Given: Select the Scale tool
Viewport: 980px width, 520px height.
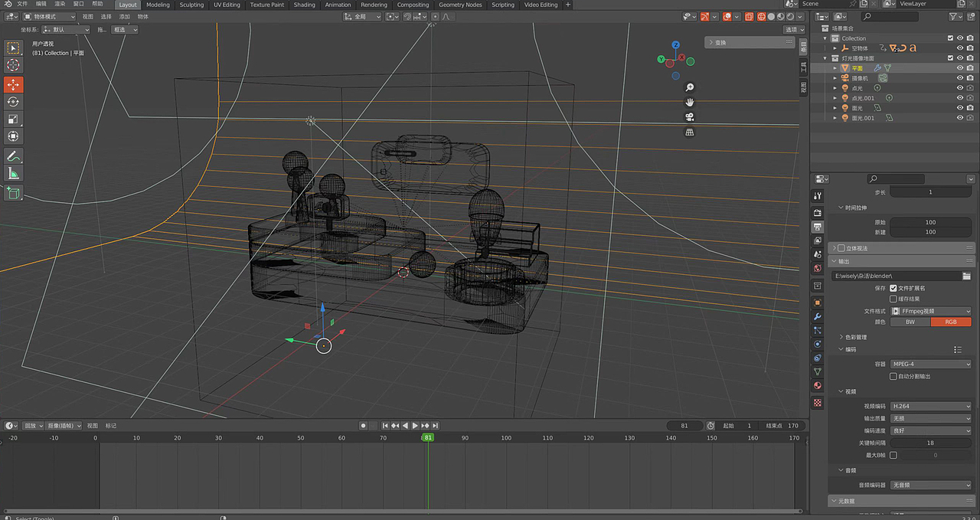Looking at the screenshot, I should [13, 119].
